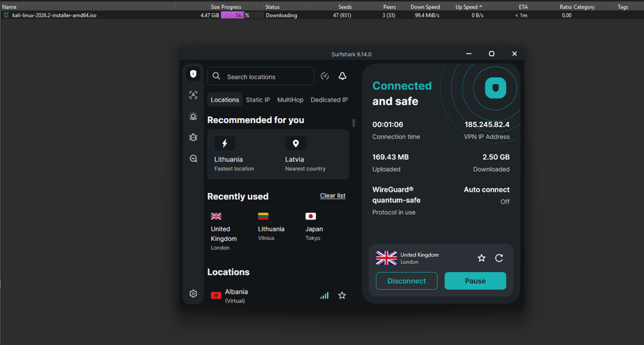The image size is (644, 345).
Task: Click the WireGuard quantum-safe protocol text
Action: (x=396, y=195)
